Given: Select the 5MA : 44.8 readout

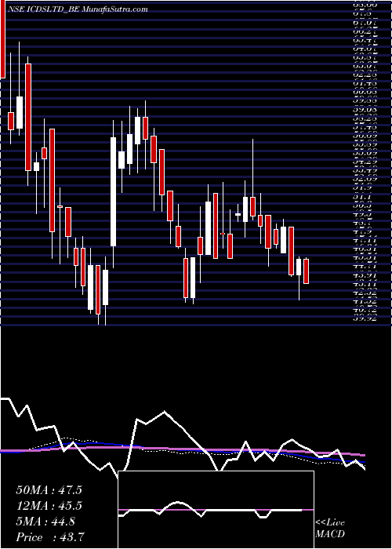Looking at the screenshot, I should click(45, 522).
